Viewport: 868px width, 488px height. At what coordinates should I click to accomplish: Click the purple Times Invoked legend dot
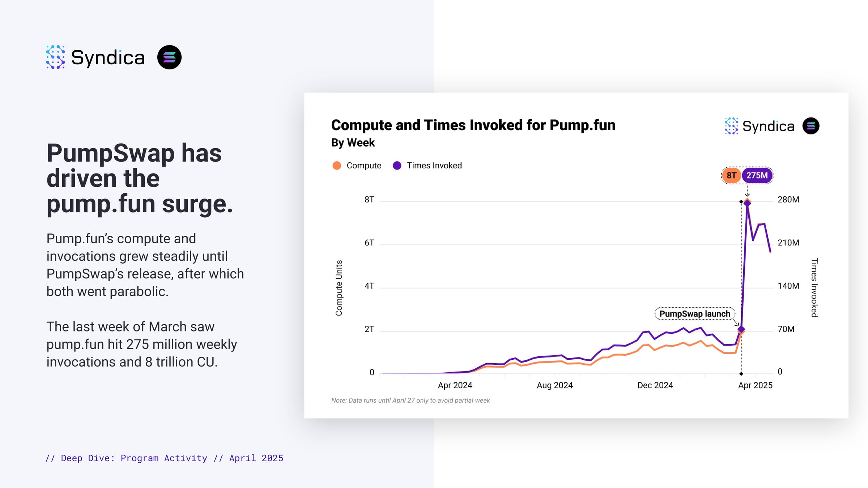pyautogui.click(x=397, y=166)
